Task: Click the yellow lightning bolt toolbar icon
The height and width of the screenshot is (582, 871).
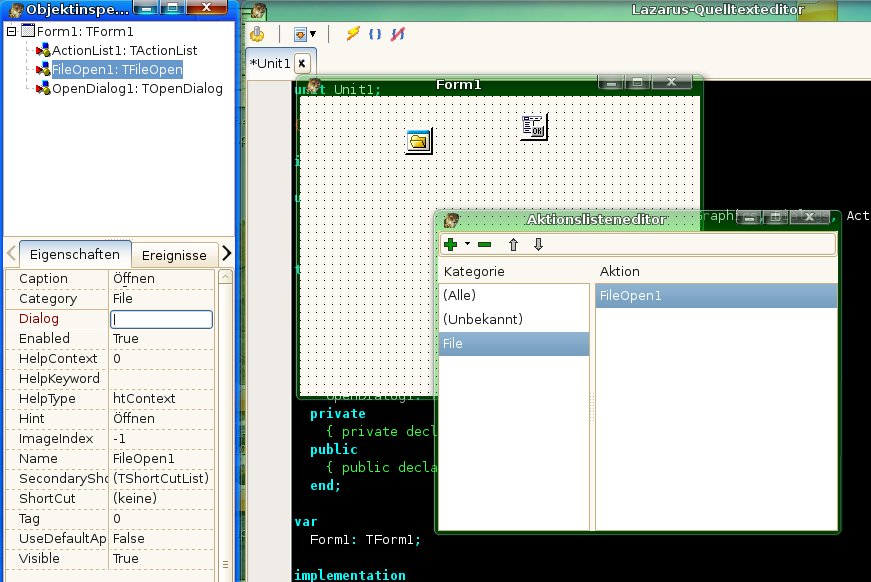Action: pos(352,34)
